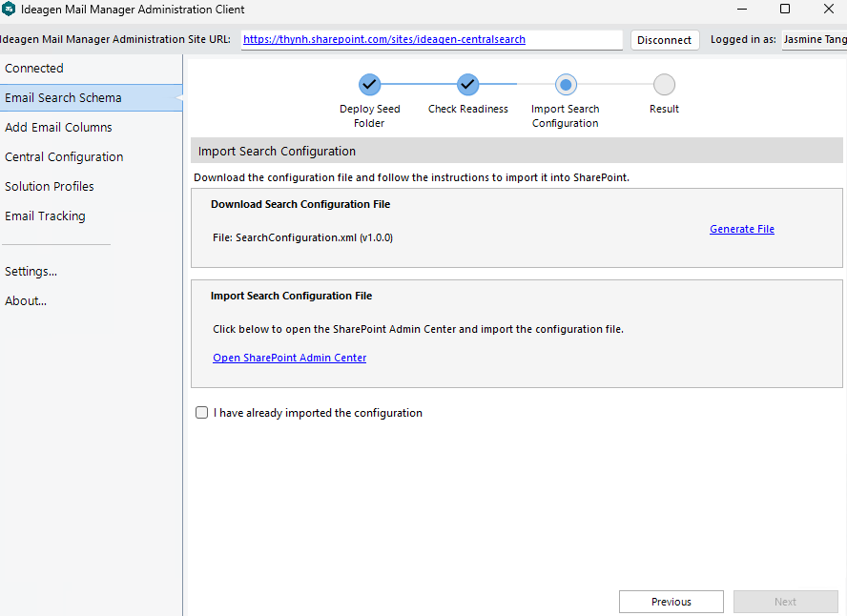Tick 'I have already imported the configuration'
The image size is (847, 616).
pos(201,413)
